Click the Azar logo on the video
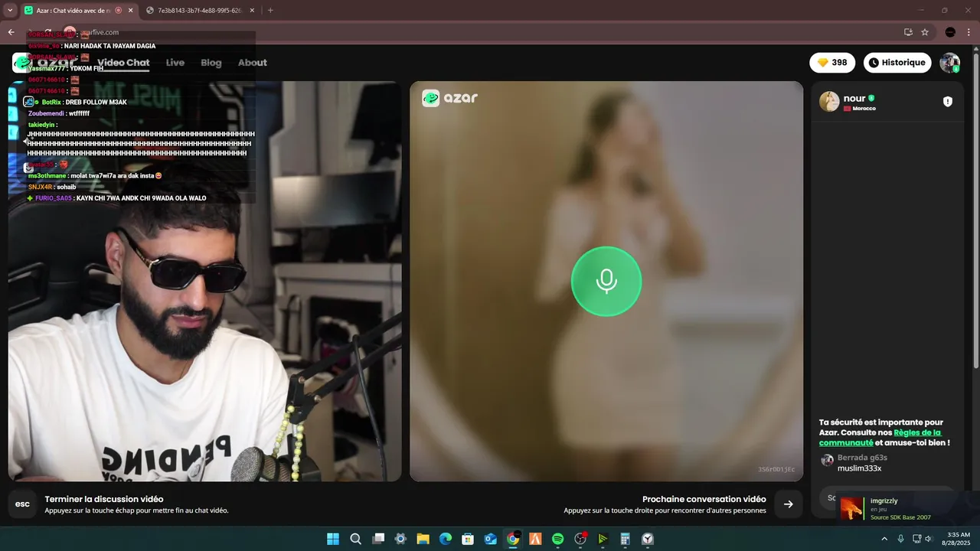980x551 pixels. click(450, 98)
